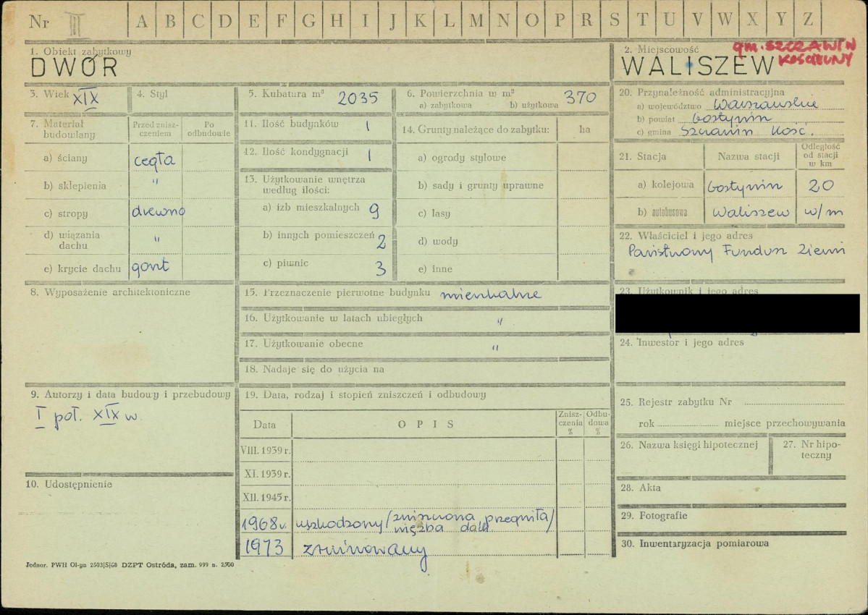Screen dimensions: 868x615
Task: Click the handwritten cegła walls entry
Action: click(x=155, y=160)
